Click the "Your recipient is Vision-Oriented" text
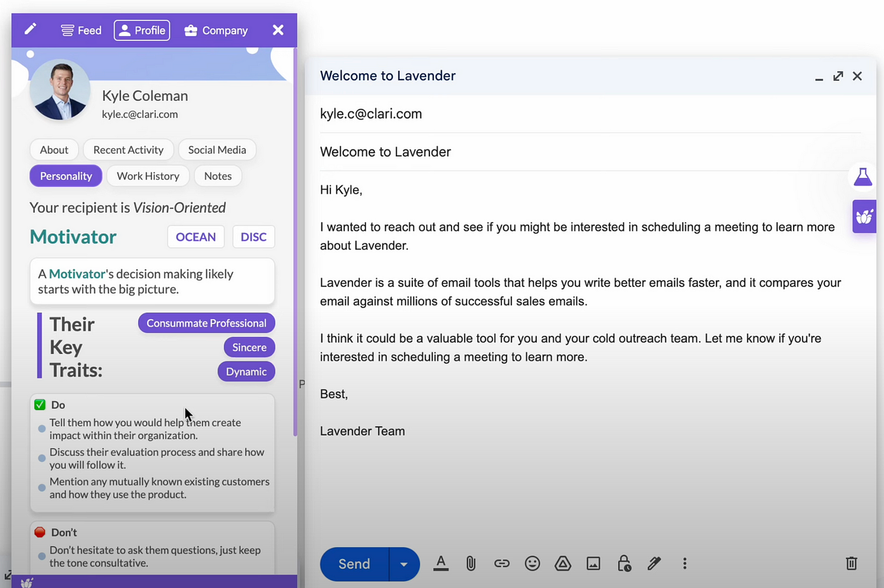This screenshot has width=884, height=588. 128,208
